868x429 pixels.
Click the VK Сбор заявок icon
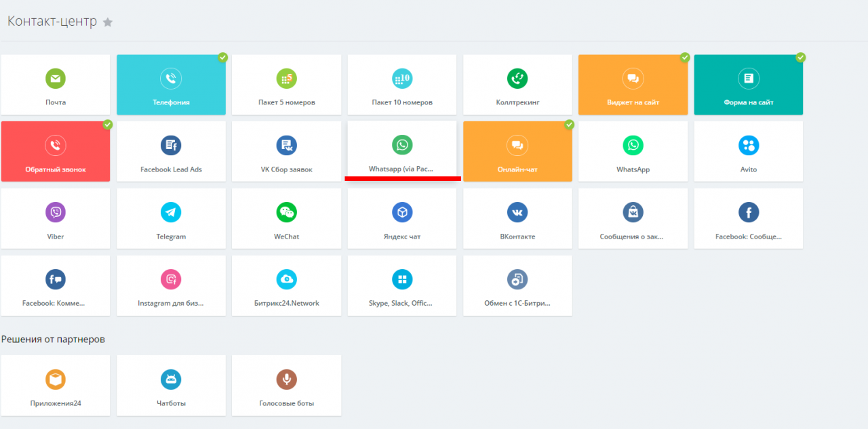coord(287,145)
